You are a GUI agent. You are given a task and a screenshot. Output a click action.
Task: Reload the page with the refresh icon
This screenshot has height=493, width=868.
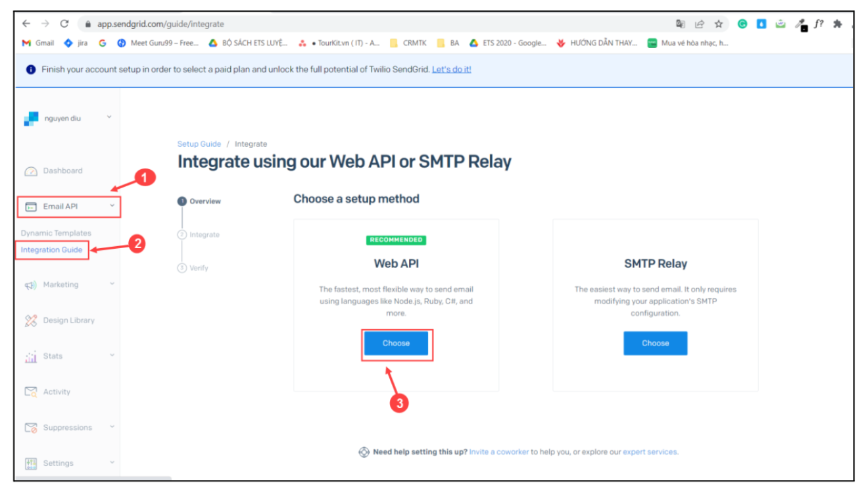pyautogui.click(x=64, y=24)
